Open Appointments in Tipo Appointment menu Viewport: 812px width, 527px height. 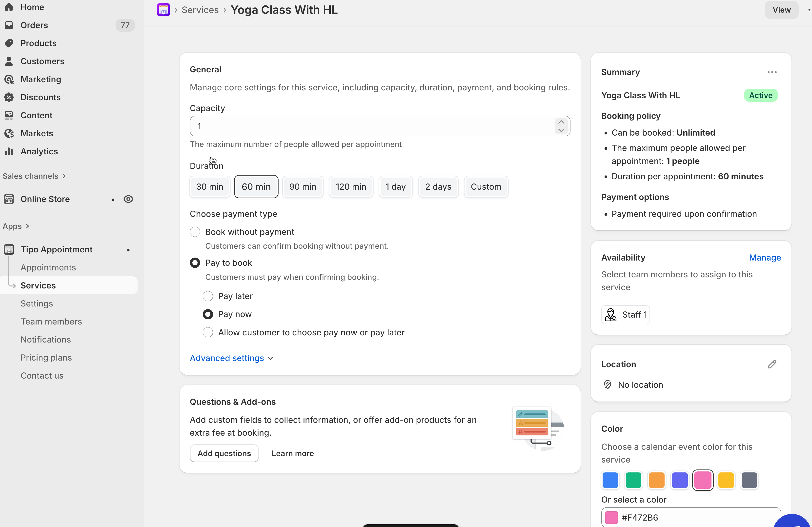(x=48, y=267)
